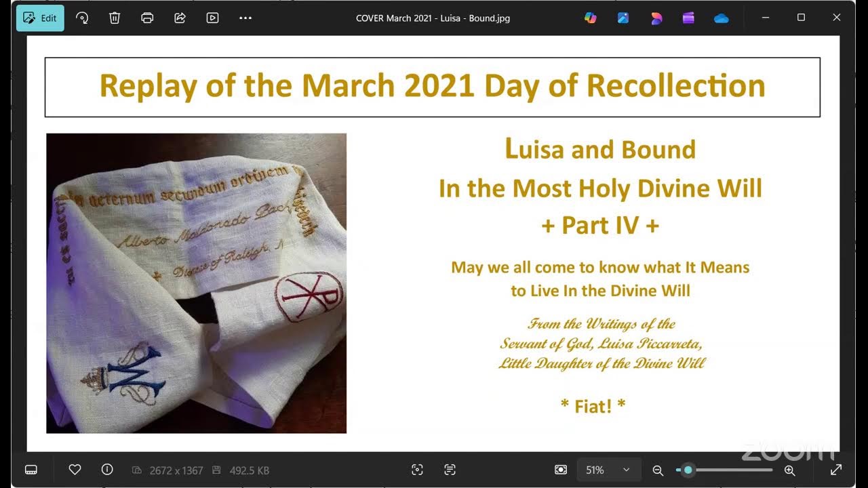
Task: Zoom out with the minus magnifier
Action: point(657,470)
